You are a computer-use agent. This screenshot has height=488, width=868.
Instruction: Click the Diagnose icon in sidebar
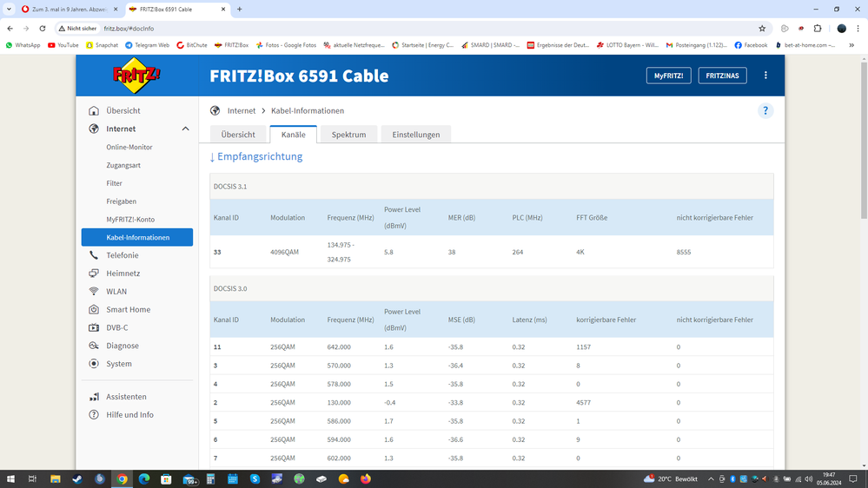point(94,346)
